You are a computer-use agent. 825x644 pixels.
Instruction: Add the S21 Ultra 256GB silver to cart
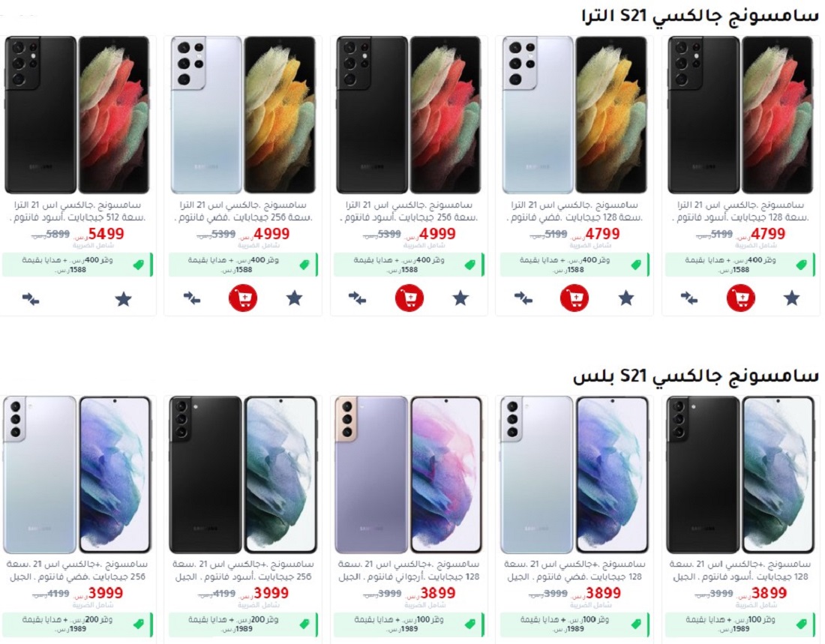coord(242,298)
